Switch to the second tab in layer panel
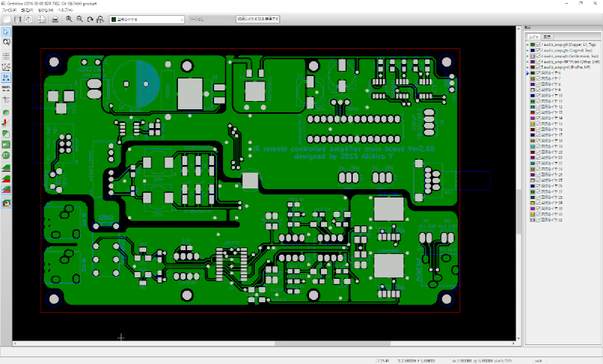Image resolution: width=603 pixels, height=364 pixels. [x=547, y=37]
